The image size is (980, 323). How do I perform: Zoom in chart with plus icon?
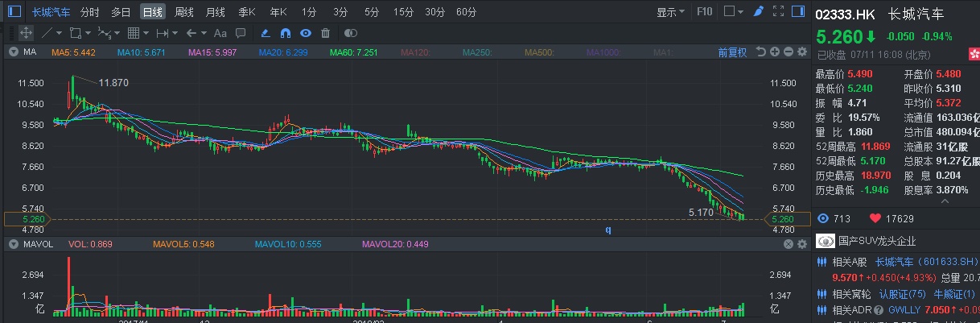point(774,52)
